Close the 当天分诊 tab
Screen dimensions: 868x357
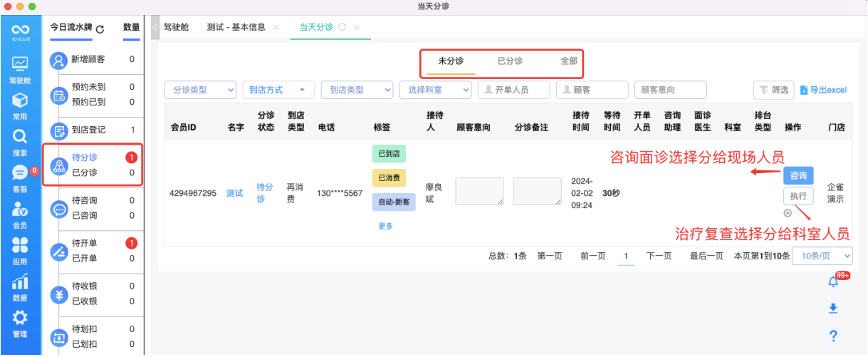point(357,27)
